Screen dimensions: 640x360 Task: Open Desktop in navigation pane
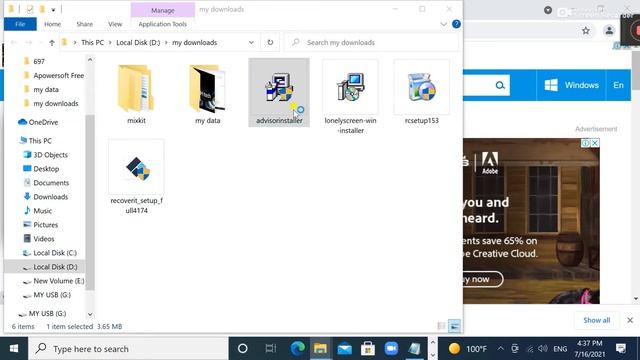click(x=46, y=169)
